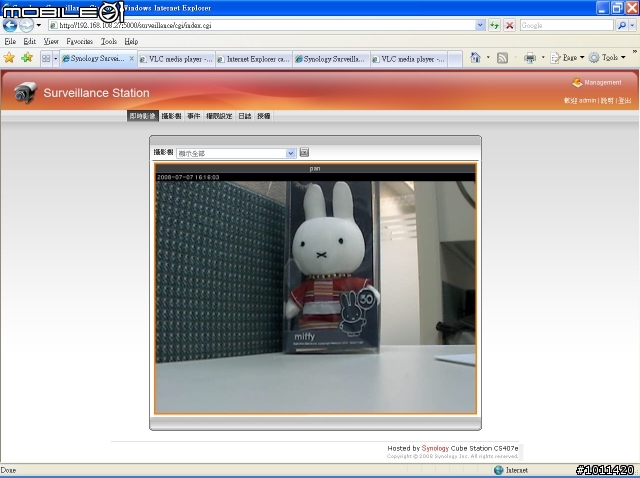This screenshot has width=640, height=478.
Task: Click the Stop loading red X icon
Action: click(x=509, y=25)
